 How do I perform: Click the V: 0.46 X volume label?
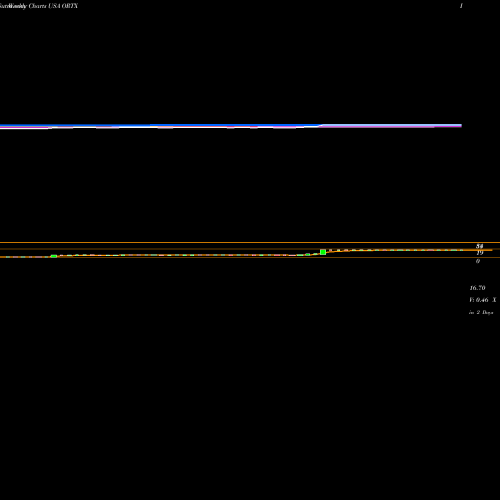click(483, 300)
